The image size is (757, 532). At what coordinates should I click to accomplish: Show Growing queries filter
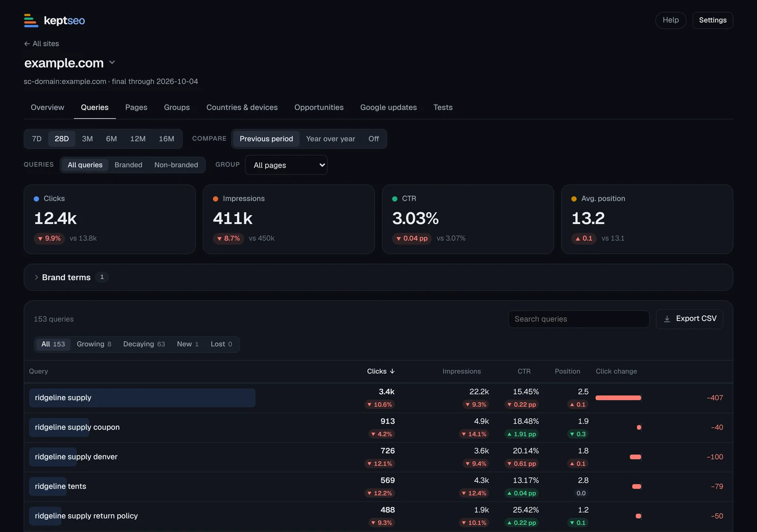pos(94,344)
